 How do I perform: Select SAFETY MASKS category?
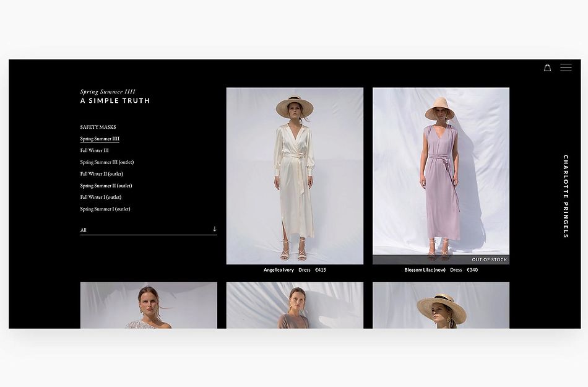(x=98, y=127)
